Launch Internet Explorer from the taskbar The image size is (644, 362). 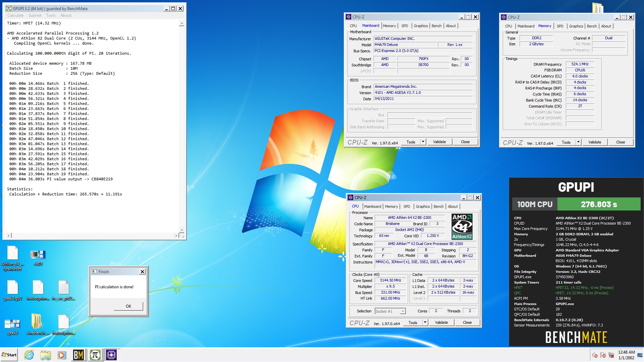tap(29, 355)
